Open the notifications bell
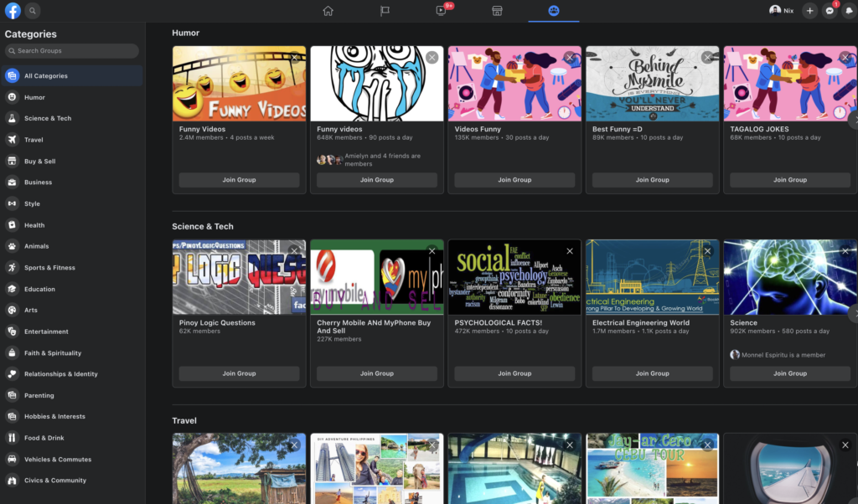The image size is (858, 504). [x=850, y=10]
